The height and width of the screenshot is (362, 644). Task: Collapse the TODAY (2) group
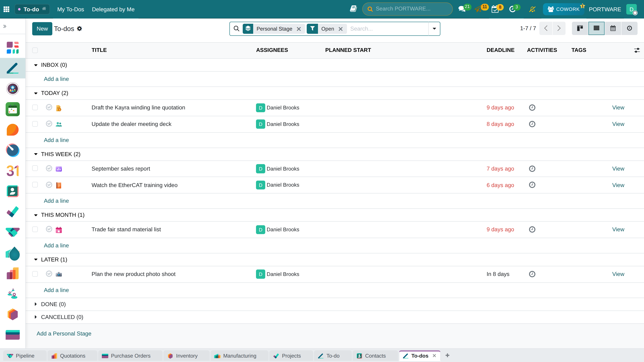pyautogui.click(x=36, y=93)
